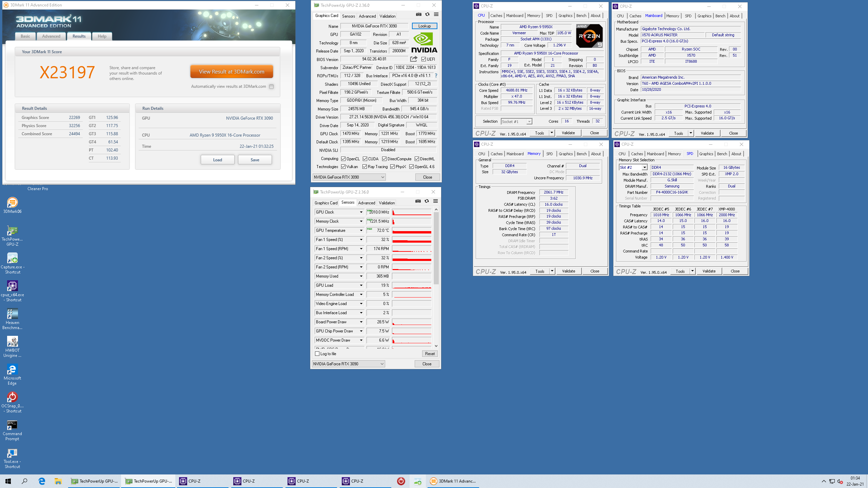Open the TechPowerUp GPU-Z desktop shortcut
This screenshot has height=488, width=868.
(12, 236)
